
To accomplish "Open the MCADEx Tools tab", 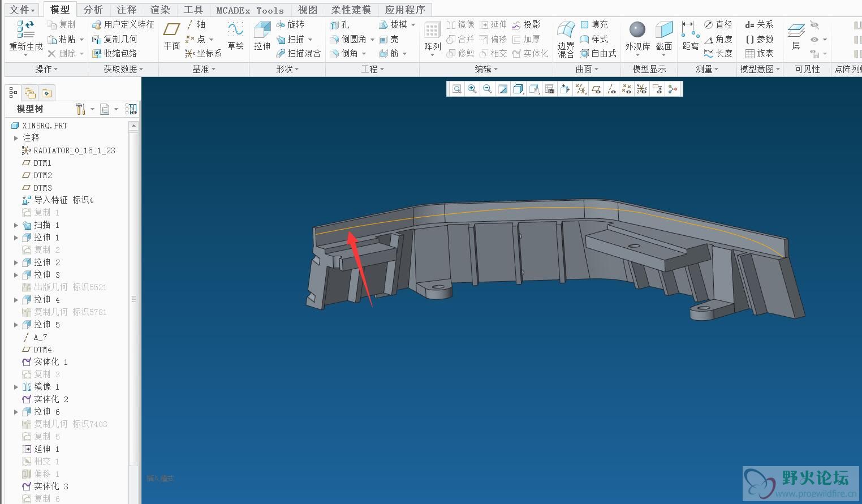I will click(250, 10).
